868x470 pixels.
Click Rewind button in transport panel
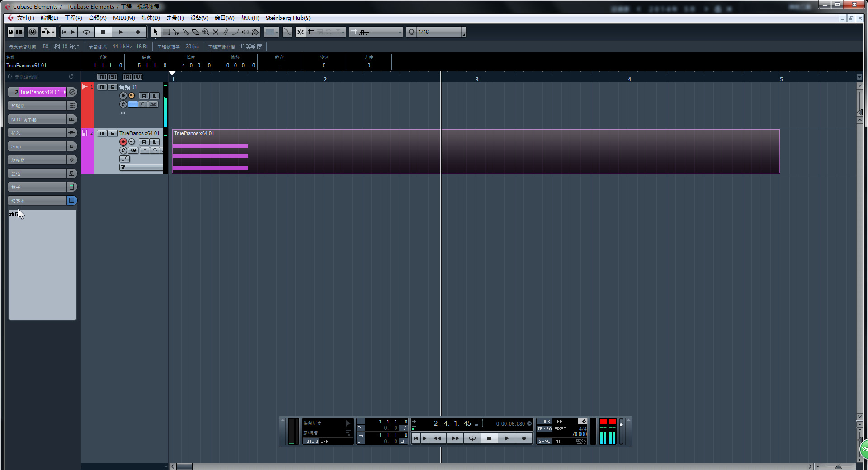[x=437, y=438]
